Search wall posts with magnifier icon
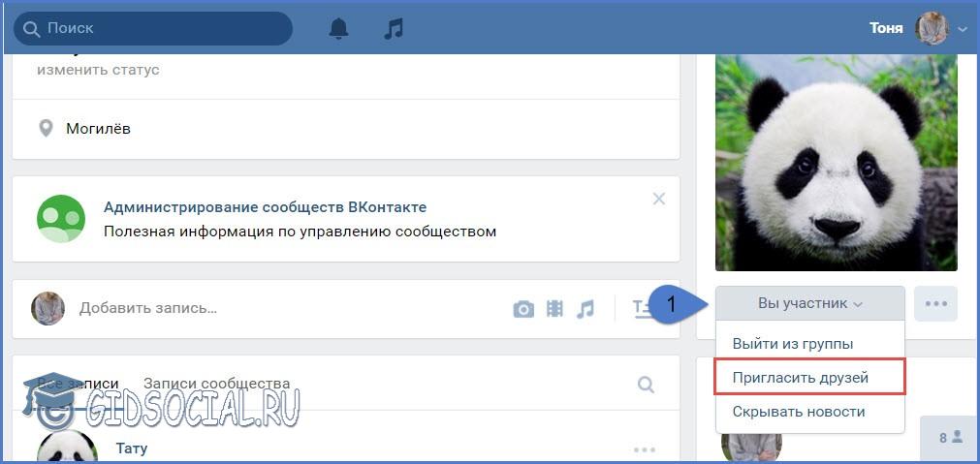The width and height of the screenshot is (980, 464). click(x=646, y=385)
